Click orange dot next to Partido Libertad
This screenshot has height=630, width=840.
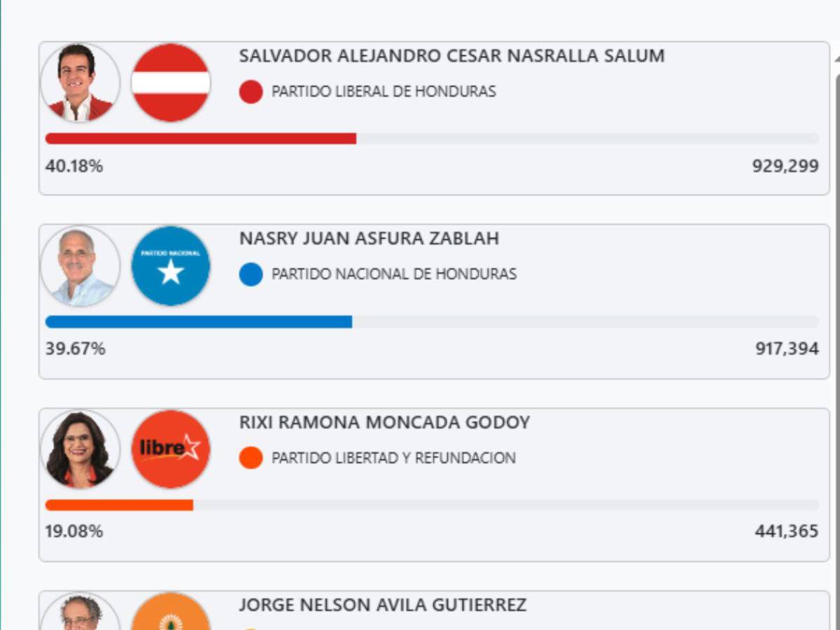[x=251, y=458]
